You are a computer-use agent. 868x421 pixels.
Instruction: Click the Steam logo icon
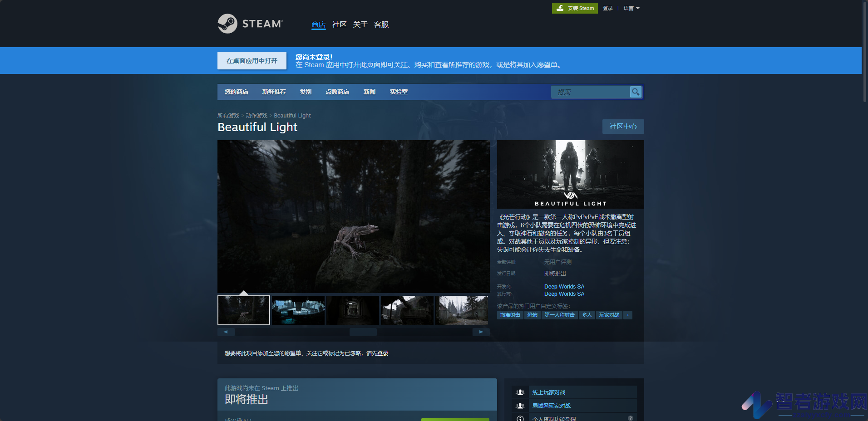click(x=227, y=24)
